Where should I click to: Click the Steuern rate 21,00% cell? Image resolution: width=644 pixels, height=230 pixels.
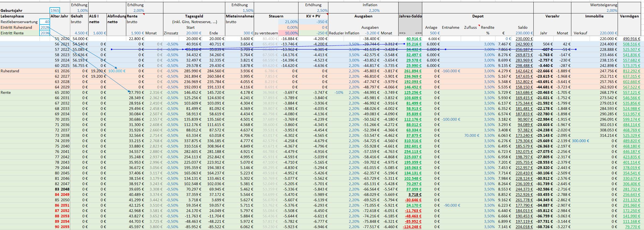click(x=291, y=22)
